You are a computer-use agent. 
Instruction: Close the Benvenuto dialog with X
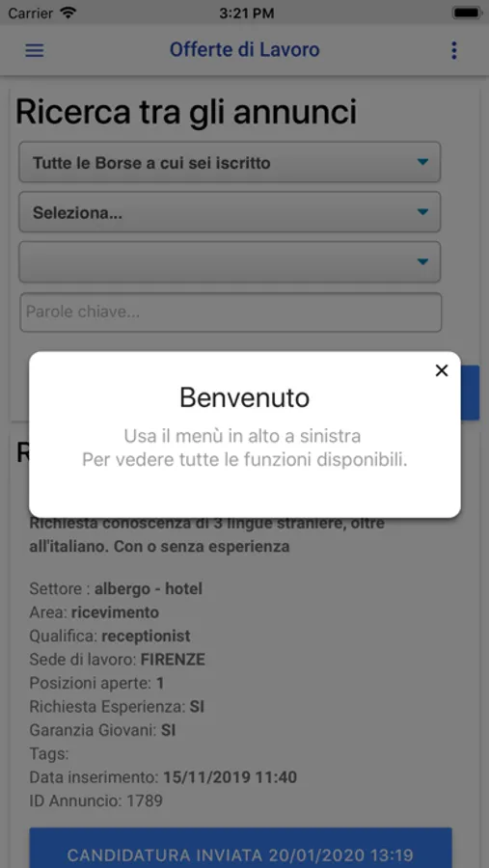(442, 370)
